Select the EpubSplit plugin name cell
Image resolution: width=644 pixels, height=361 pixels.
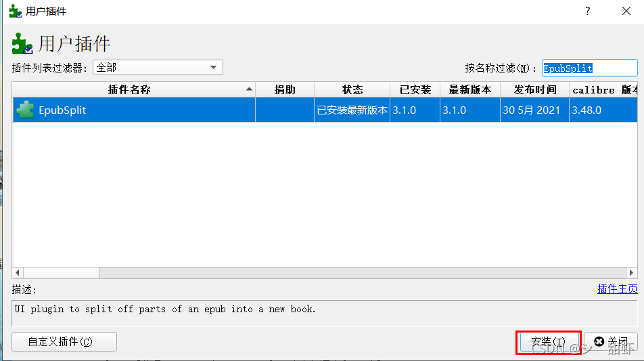134,110
